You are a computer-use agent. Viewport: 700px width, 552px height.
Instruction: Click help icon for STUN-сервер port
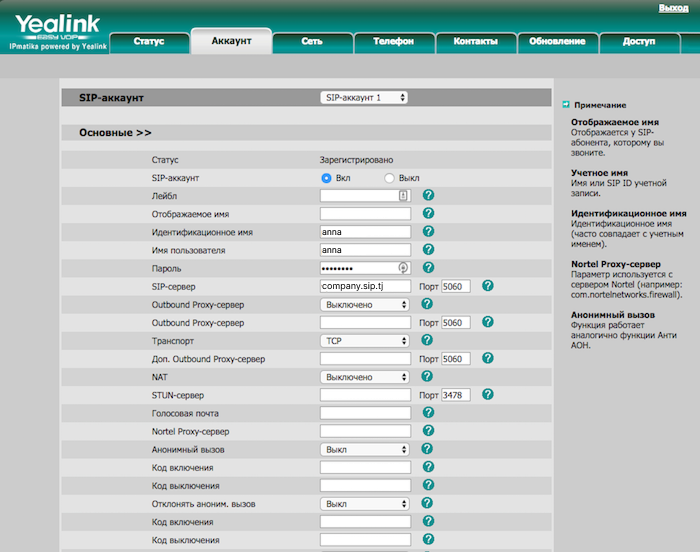pos(488,394)
